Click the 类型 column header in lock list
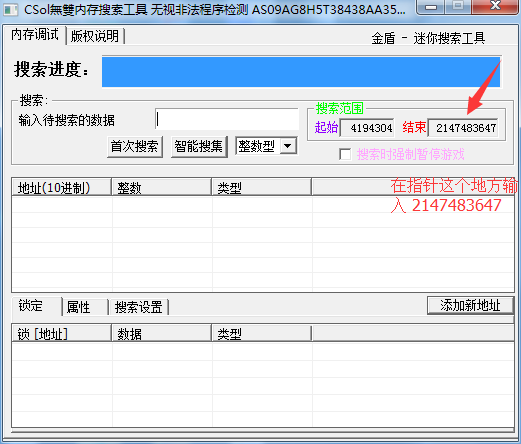The width and height of the screenshot is (521, 444). 262,334
